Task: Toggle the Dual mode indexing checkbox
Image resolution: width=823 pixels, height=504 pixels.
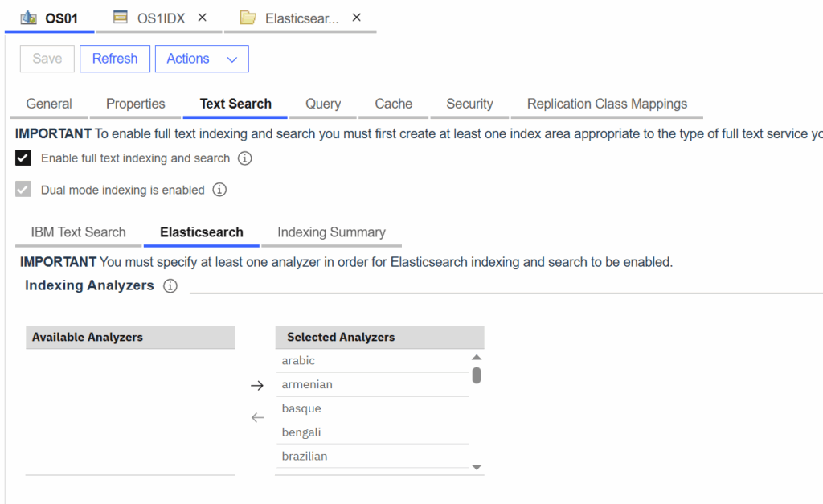Action: (x=23, y=191)
